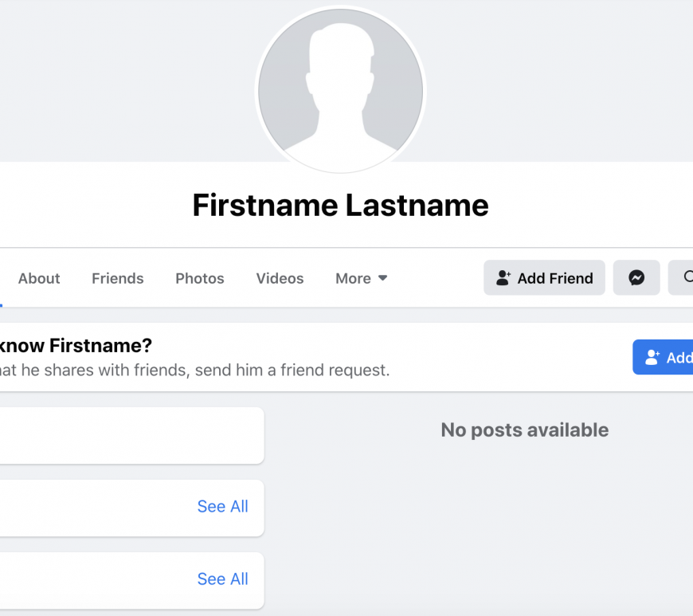Switch to the About tab
This screenshot has width=693, height=616.
click(x=39, y=278)
